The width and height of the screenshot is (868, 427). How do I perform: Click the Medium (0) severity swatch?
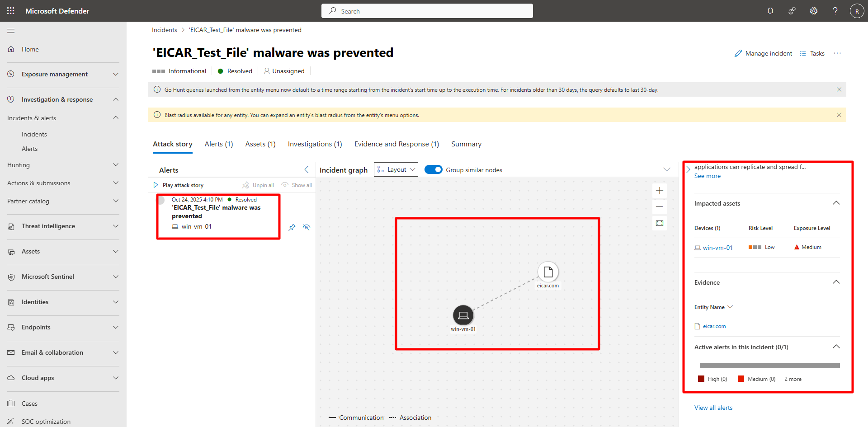pyautogui.click(x=741, y=379)
